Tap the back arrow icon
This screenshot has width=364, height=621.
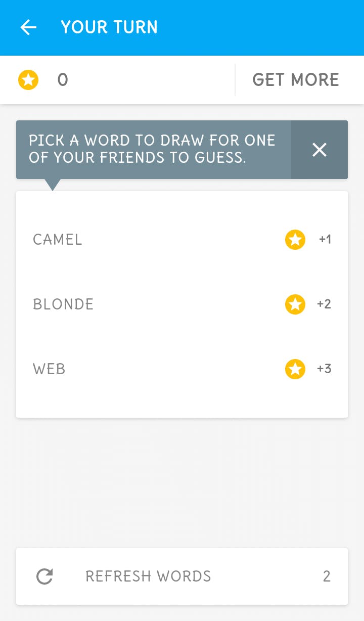(x=28, y=27)
